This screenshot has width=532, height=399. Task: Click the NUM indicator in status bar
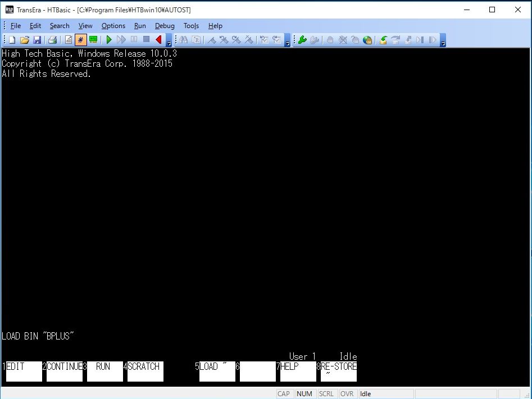click(x=304, y=393)
